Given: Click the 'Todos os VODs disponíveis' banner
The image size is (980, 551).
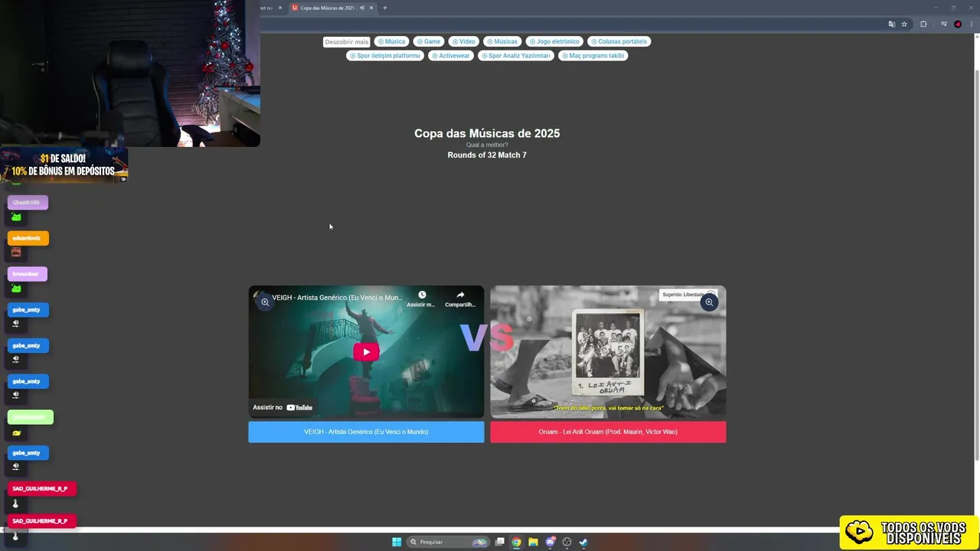Looking at the screenshot, I should [910, 533].
